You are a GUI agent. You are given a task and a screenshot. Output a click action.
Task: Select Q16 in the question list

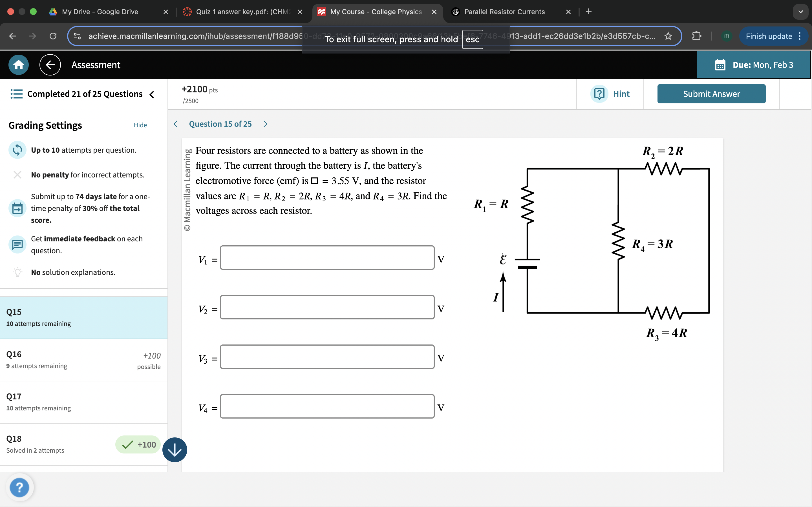coord(83,360)
